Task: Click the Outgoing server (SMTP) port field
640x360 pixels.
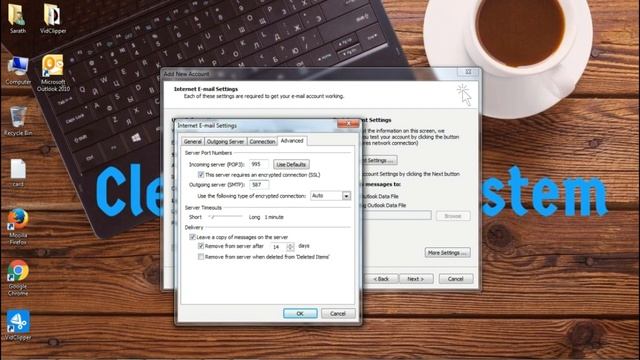Action: (259, 185)
